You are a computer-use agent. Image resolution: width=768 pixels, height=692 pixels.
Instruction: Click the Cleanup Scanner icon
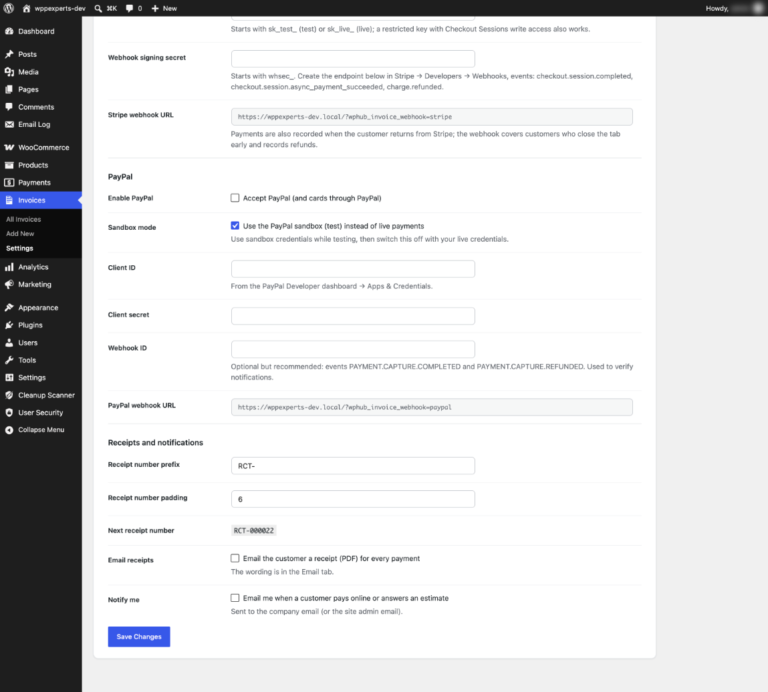[9, 395]
